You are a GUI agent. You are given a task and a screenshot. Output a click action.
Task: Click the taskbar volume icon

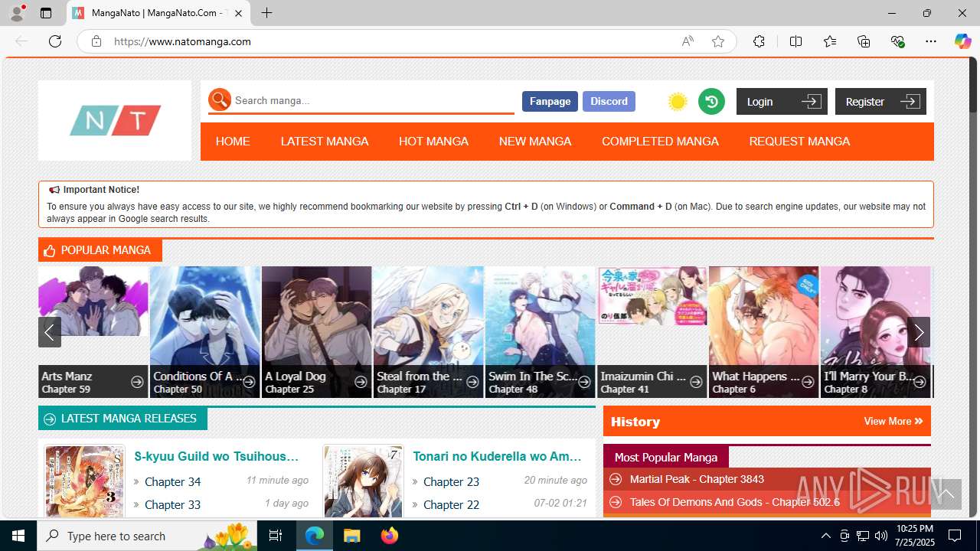880,536
